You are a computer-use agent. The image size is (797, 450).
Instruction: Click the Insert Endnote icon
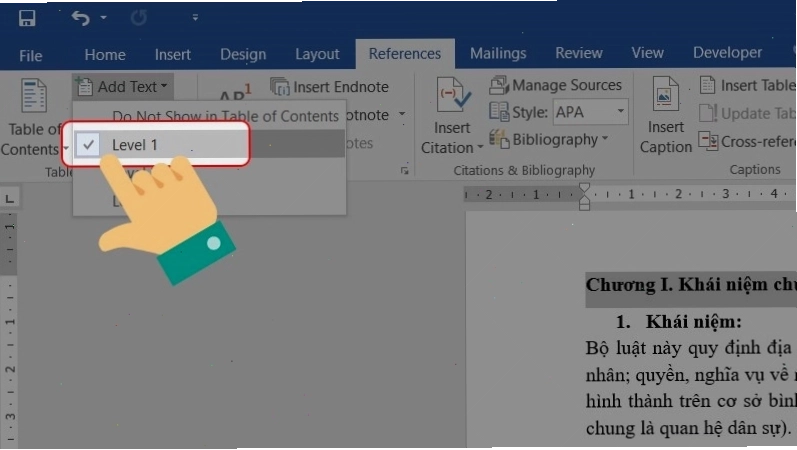tap(280, 87)
